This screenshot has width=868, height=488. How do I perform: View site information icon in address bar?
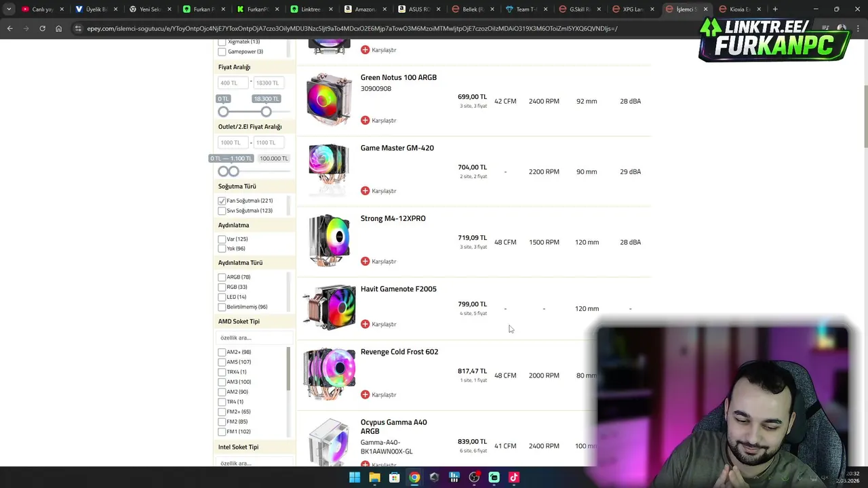(x=78, y=28)
